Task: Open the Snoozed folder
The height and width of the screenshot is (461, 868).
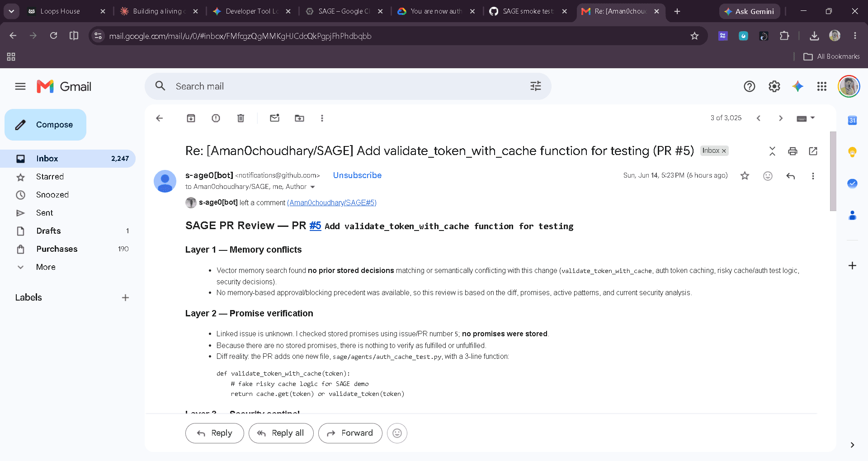Action: (68, 195)
